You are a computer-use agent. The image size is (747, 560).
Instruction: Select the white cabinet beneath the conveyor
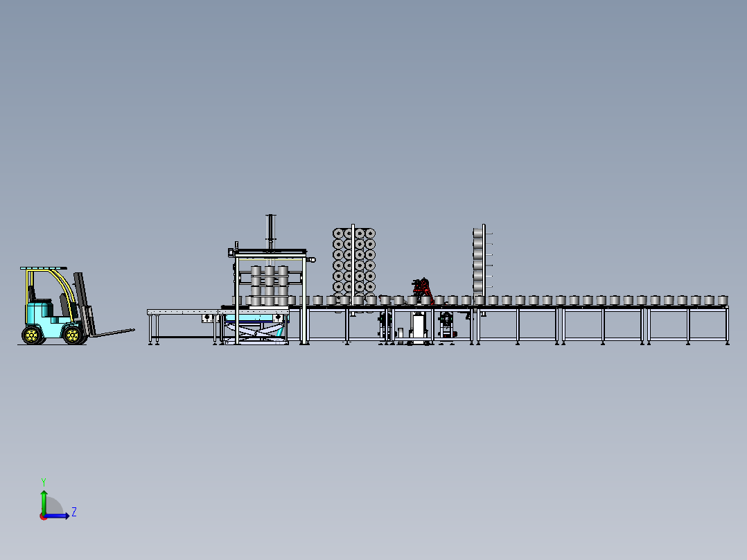[x=419, y=328]
